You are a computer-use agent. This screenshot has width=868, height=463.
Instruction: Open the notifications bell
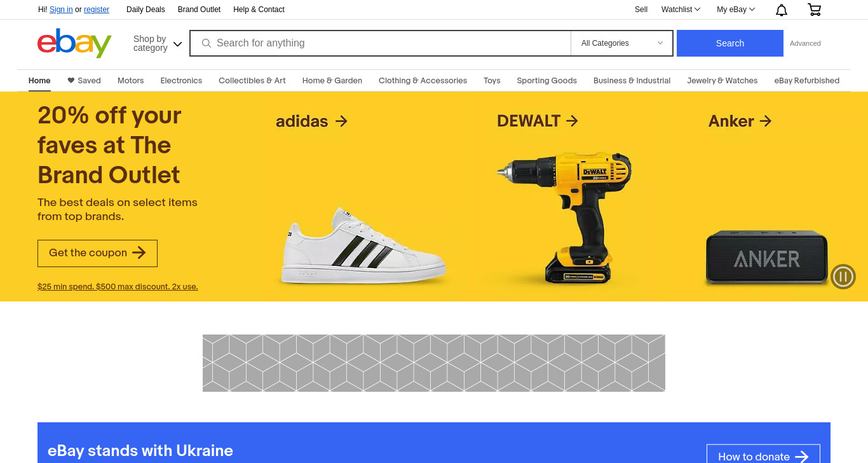782,10
